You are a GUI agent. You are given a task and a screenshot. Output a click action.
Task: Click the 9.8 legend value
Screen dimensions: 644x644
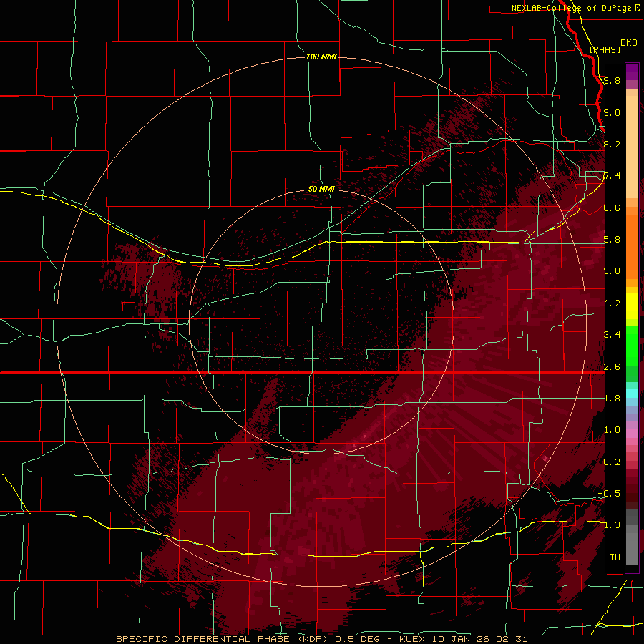[x=612, y=80]
